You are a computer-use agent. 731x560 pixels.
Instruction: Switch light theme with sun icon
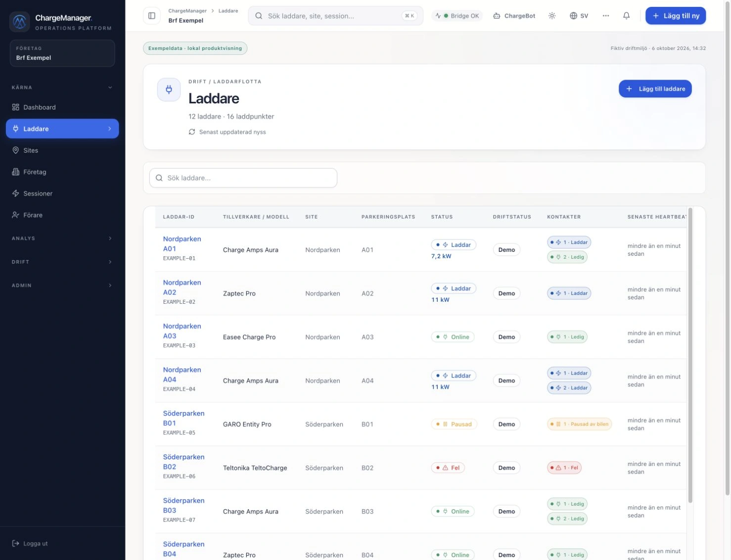coord(552,16)
